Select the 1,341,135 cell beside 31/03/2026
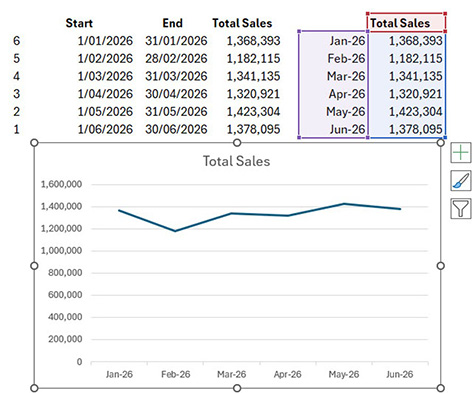 tap(253, 76)
